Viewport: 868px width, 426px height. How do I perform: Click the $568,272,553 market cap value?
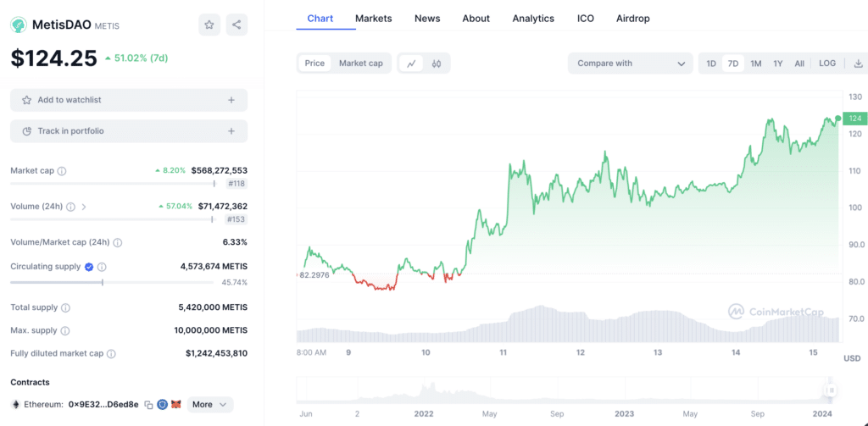coord(220,170)
